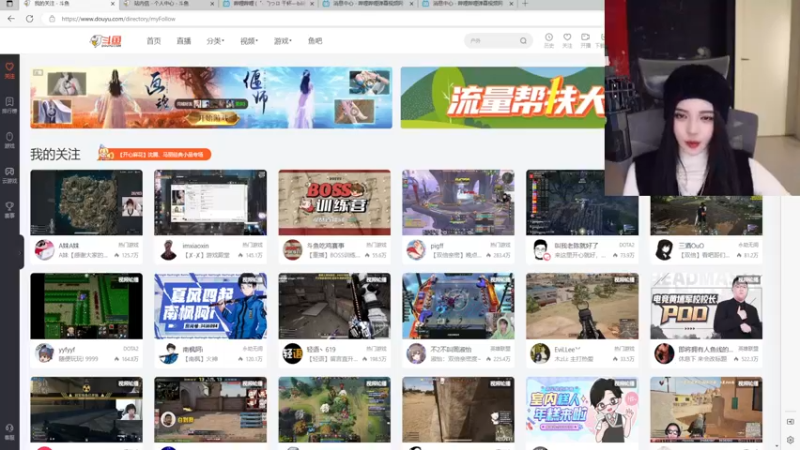Expand the left sidebar with the edge arrow handle
Screen dimensions: 800x450
[20, 252]
